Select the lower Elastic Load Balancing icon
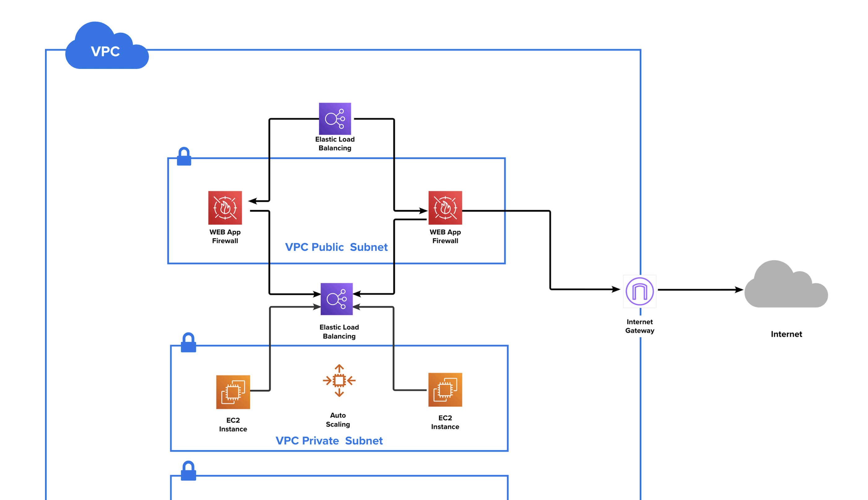The width and height of the screenshot is (868, 500). (x=337, y=298)
